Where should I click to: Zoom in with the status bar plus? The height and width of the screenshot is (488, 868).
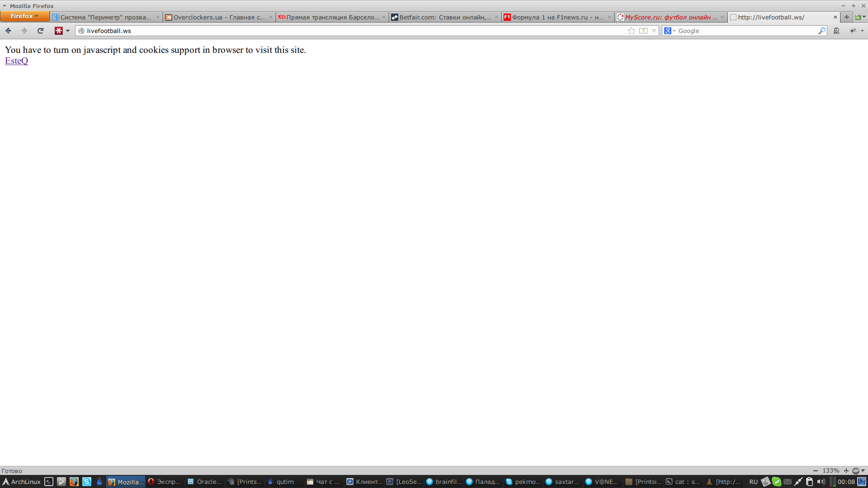pos(846,471)
